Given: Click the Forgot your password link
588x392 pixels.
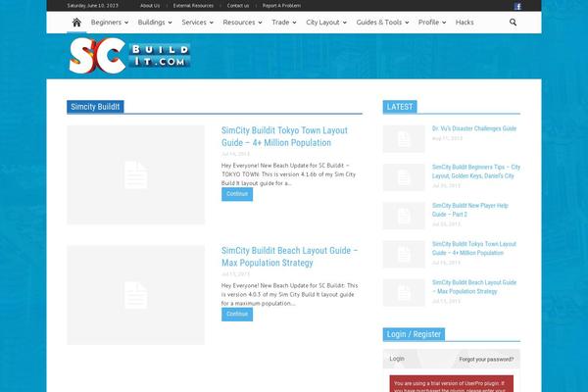Looking at the screenshot, I should [x=486, y=359].
